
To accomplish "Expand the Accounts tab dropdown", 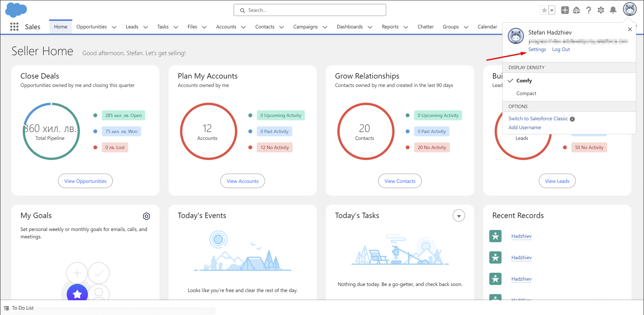I will 243,27.
